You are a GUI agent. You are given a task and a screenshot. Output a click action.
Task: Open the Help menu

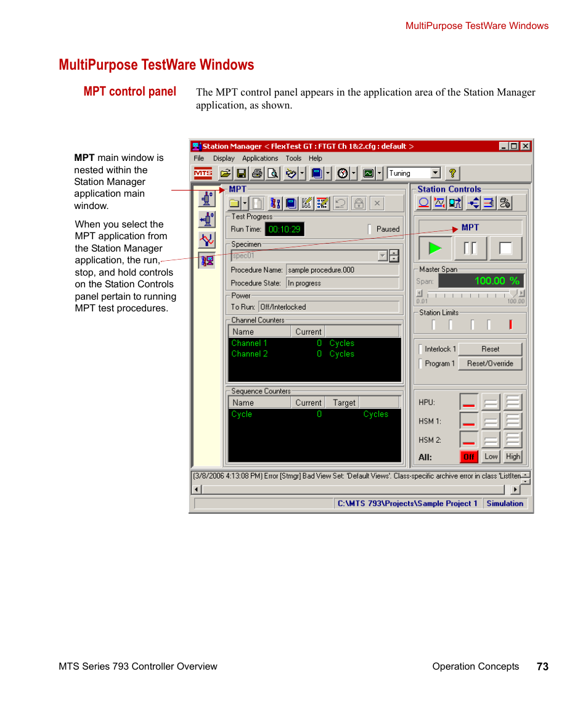(315, 158)
